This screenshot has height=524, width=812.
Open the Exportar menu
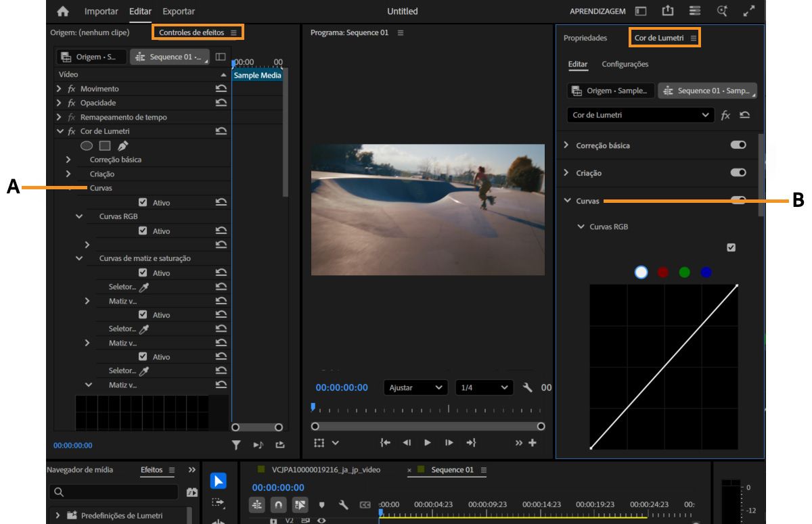180,11
